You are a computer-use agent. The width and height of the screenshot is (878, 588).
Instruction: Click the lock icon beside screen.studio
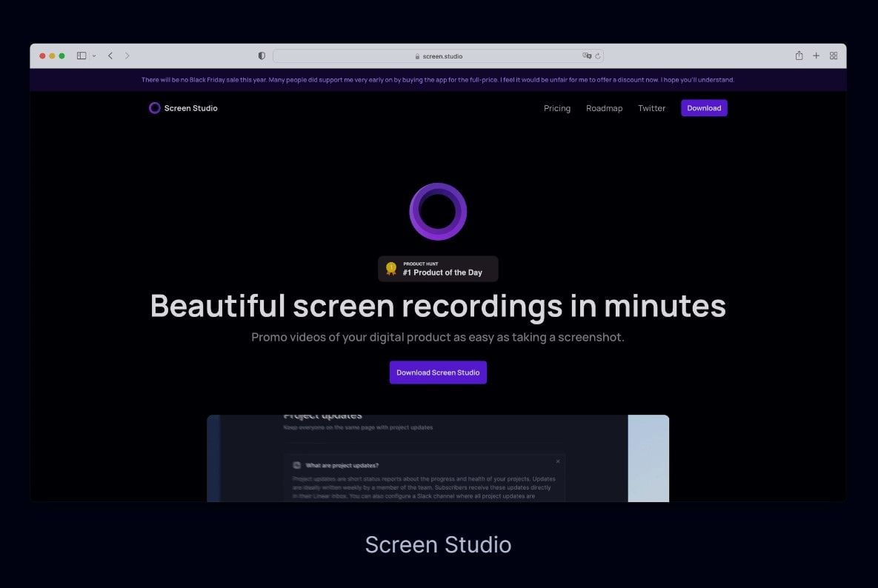(x=417, y=56)
